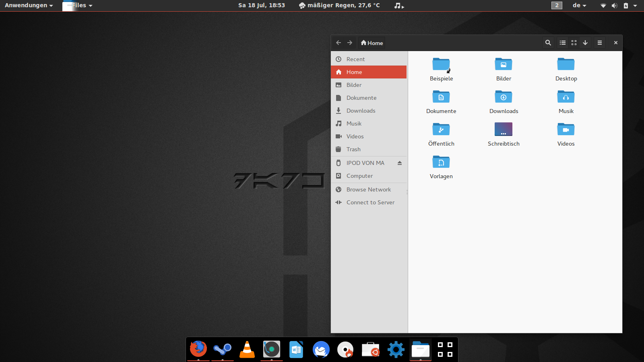
Task: Click the volume speaker icon
Action: point(614,6)
